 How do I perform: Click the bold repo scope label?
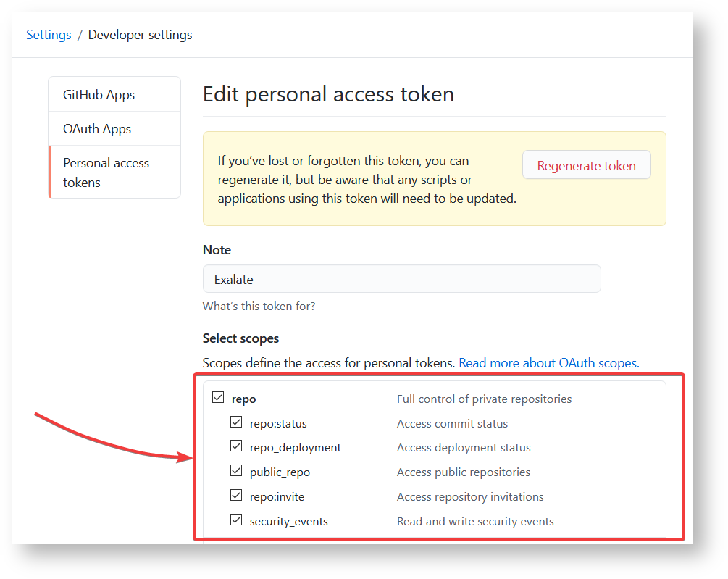(x=244, y=399)
